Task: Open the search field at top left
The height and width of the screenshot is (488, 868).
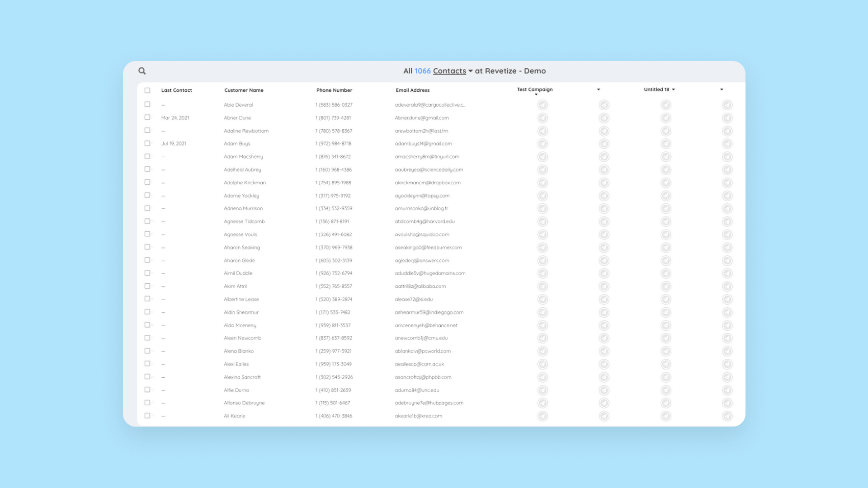Action: point(142,71)
